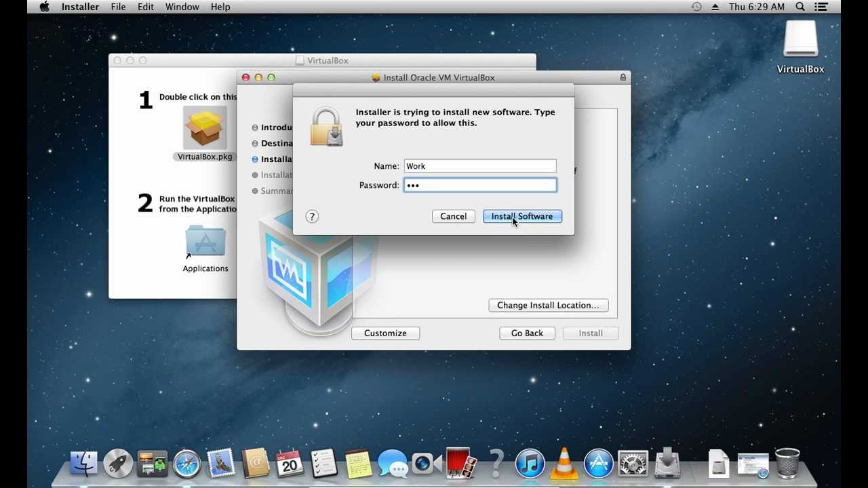The image size is (868, 488).
Task: Select the VirtualBox disk on the desktop
Action: [801, 39]
